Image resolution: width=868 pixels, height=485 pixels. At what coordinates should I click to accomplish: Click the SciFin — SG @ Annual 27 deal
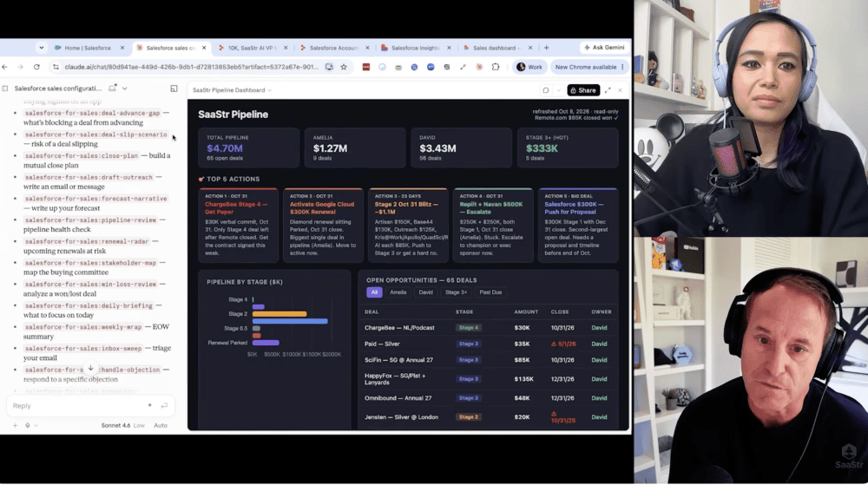tap(398, 360)
